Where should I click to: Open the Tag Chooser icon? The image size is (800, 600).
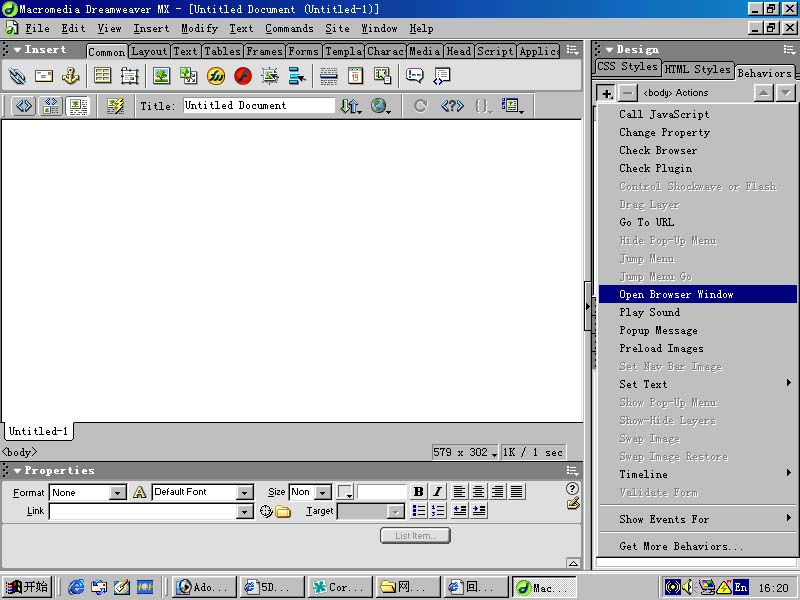pyautogui.click(x=441, y=76)
